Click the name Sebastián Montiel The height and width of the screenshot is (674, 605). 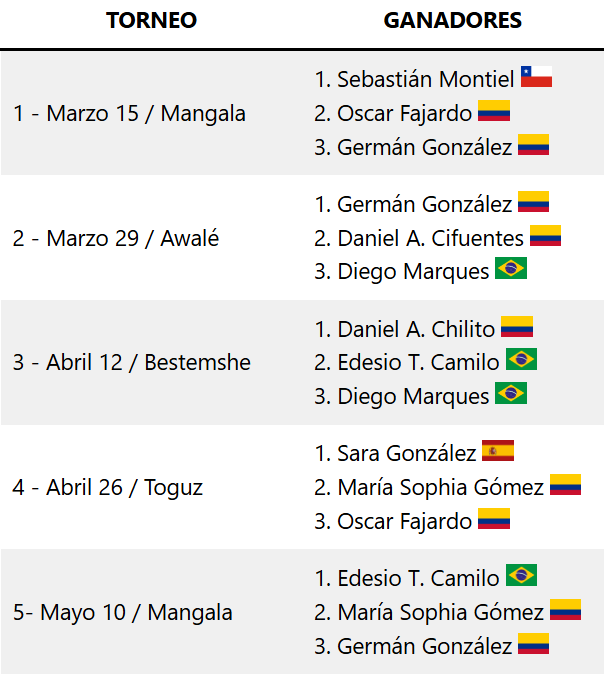pos(425,80)
